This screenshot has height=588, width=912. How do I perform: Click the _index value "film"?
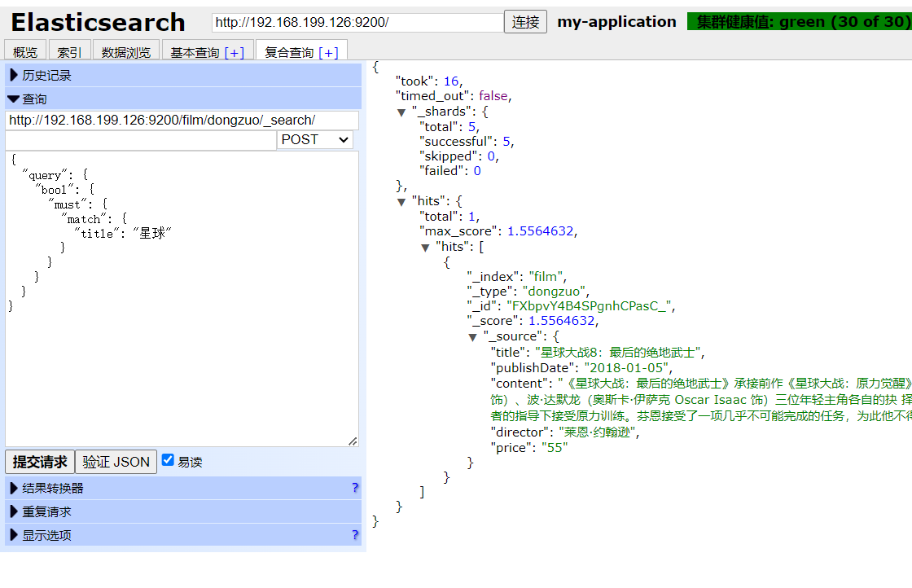546,277
